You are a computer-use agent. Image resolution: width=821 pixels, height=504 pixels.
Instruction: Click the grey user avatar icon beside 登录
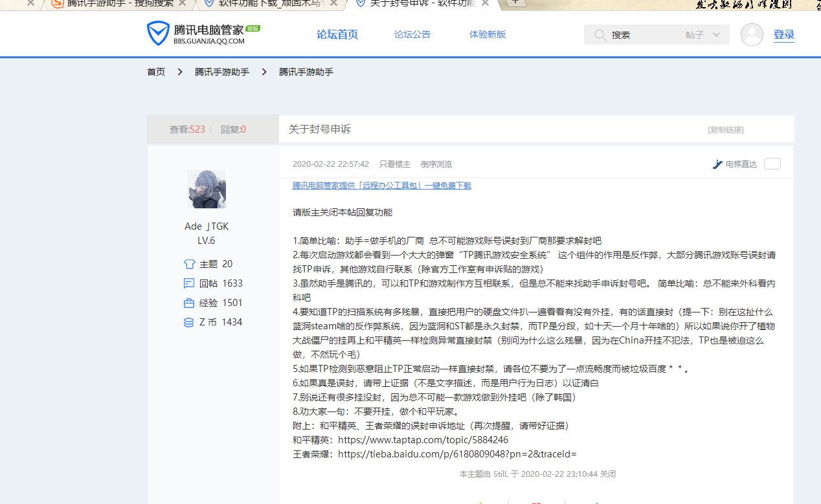(x=752, y=35)
